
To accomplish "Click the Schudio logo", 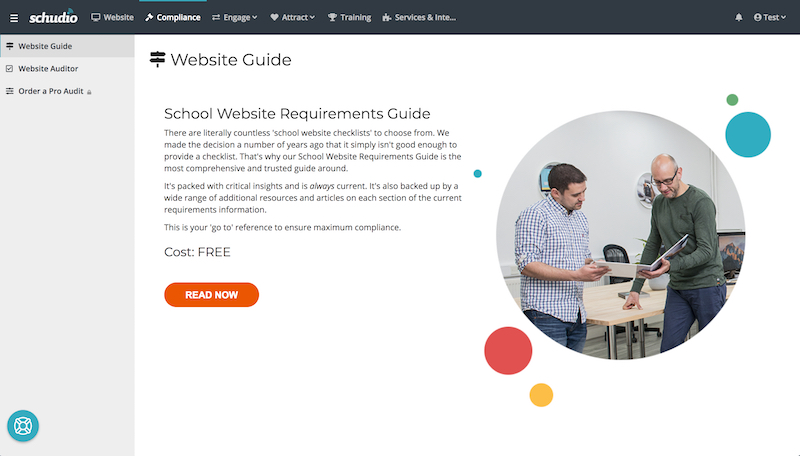I will point(54,17).
